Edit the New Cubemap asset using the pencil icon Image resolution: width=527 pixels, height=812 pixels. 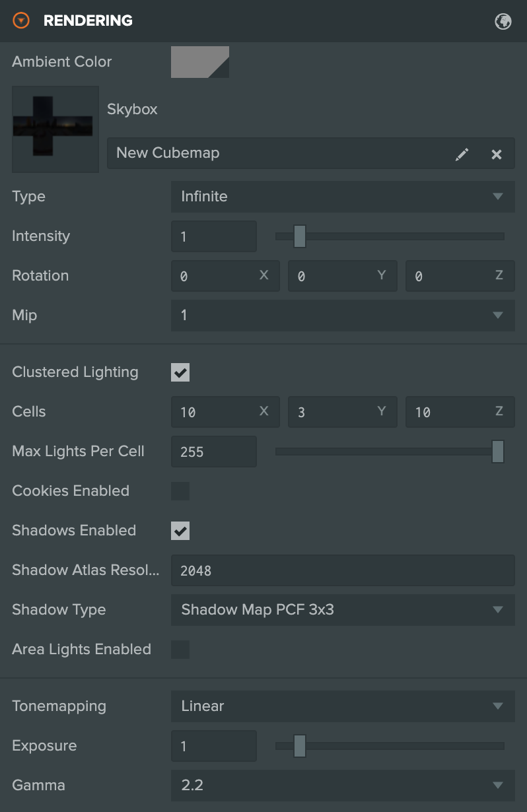462,154
